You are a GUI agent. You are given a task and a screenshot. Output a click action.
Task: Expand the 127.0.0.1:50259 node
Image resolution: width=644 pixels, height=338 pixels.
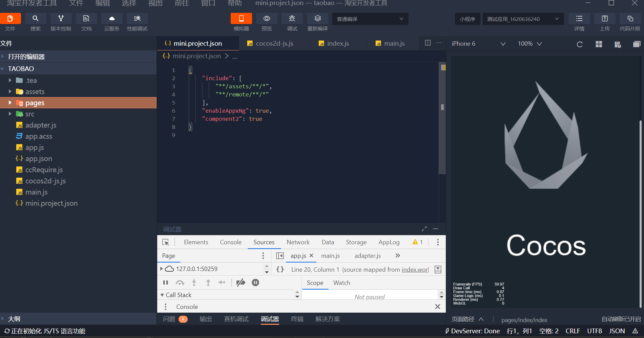coord(162,269)
